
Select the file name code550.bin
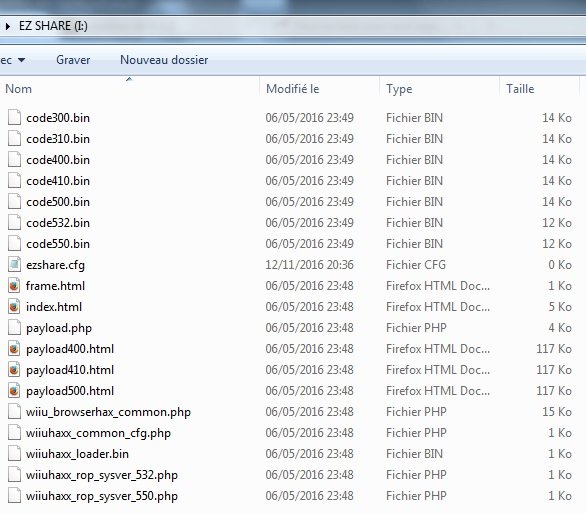click(58, 244)
